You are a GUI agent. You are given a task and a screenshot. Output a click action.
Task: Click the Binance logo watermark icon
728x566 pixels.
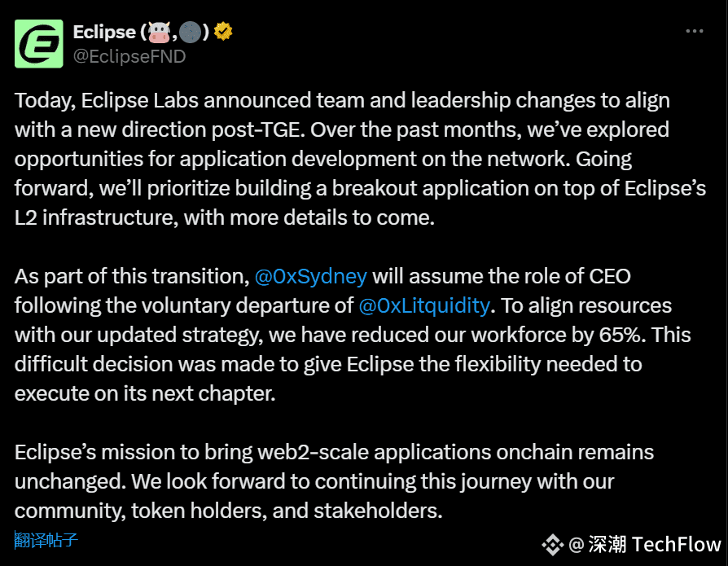click(x=552, y=544)
